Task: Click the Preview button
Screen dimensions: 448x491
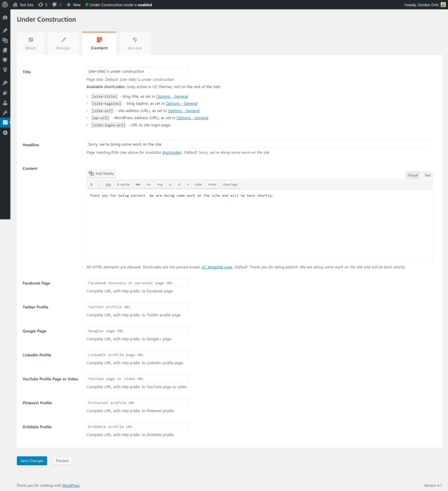Action: pyautogui.click(x=62, y=461)
